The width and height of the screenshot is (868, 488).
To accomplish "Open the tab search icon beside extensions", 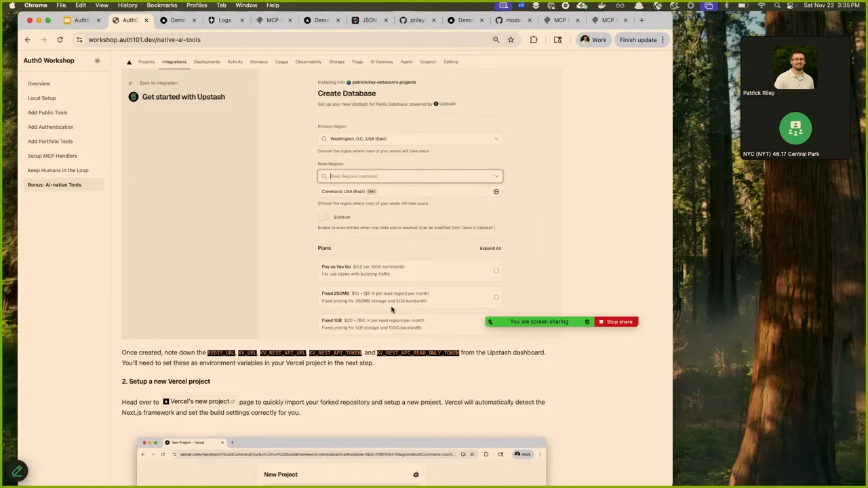I will (x=558, y=40).
